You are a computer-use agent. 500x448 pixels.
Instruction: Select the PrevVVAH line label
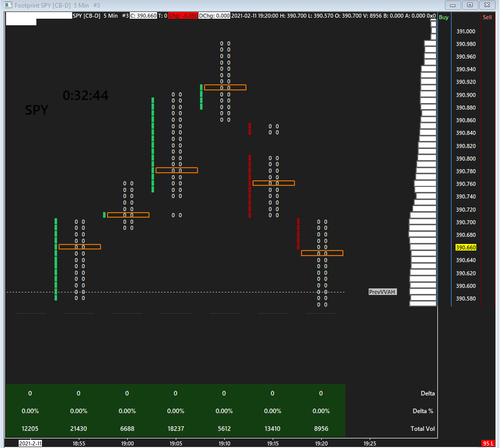382,292
